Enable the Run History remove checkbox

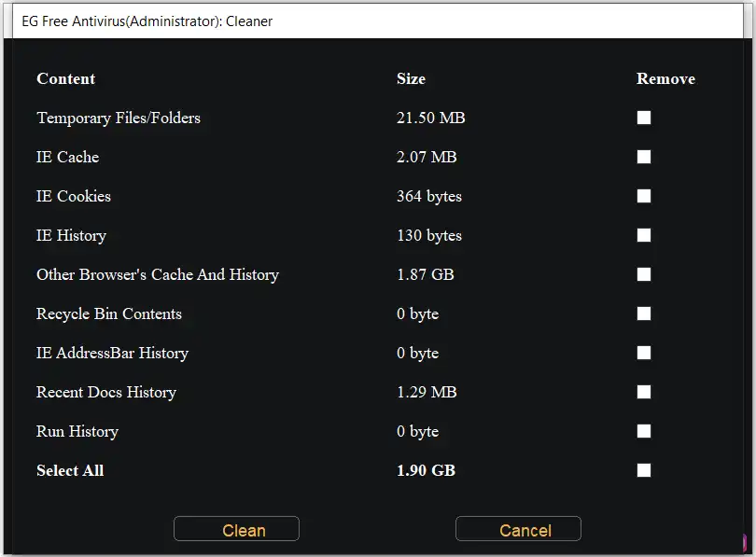click(x=644, y=431)
